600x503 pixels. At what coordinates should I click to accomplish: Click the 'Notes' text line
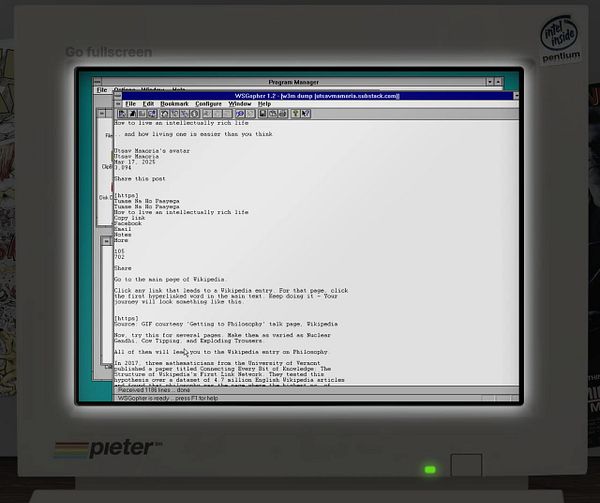coord(122,234)
